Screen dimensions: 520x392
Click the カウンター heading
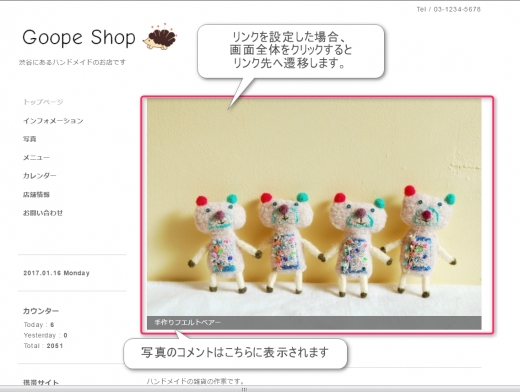41,311
